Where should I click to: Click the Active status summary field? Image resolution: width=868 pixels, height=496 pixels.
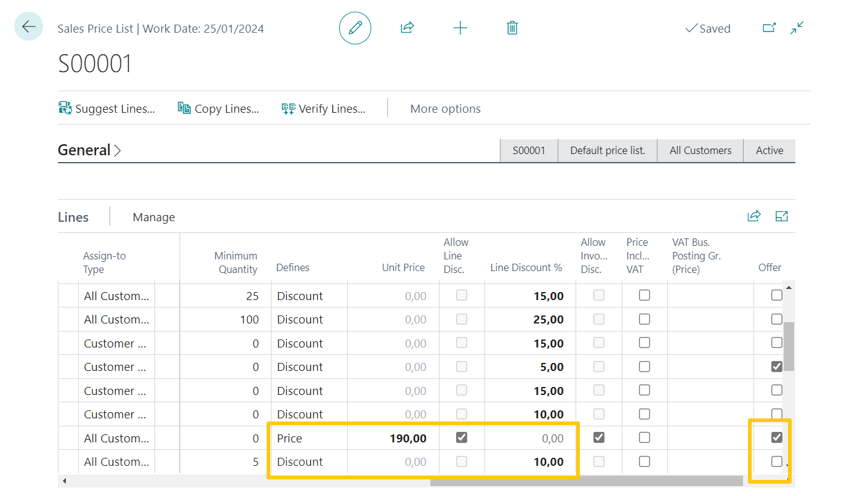tap(770, 150)
